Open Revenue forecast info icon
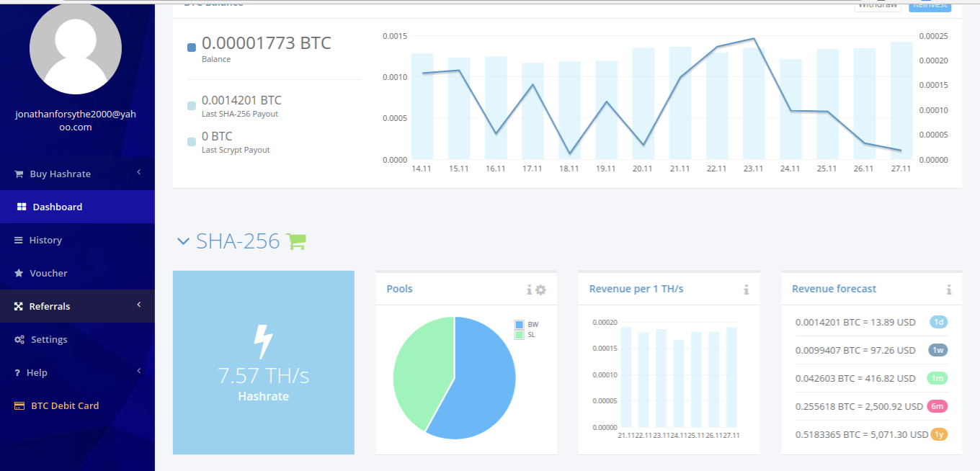Screen dimensions: 980x471 pyautogui.click(x=949, y=290)
